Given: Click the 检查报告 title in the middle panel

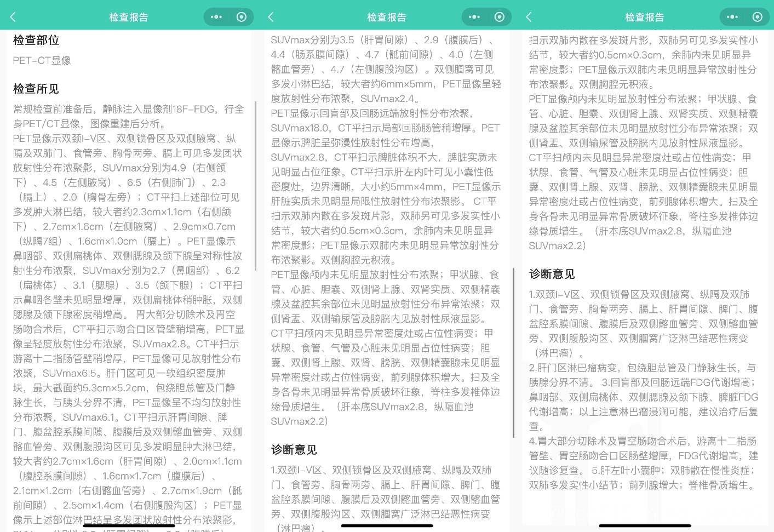Looking at the screenshot, I should click(x=387, y=18).
